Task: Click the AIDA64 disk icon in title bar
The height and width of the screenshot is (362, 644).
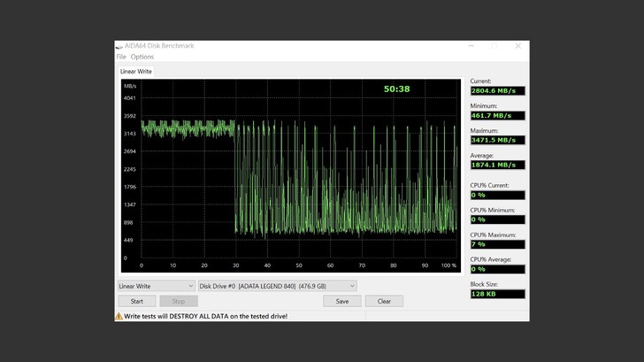Action: [119, 46]
